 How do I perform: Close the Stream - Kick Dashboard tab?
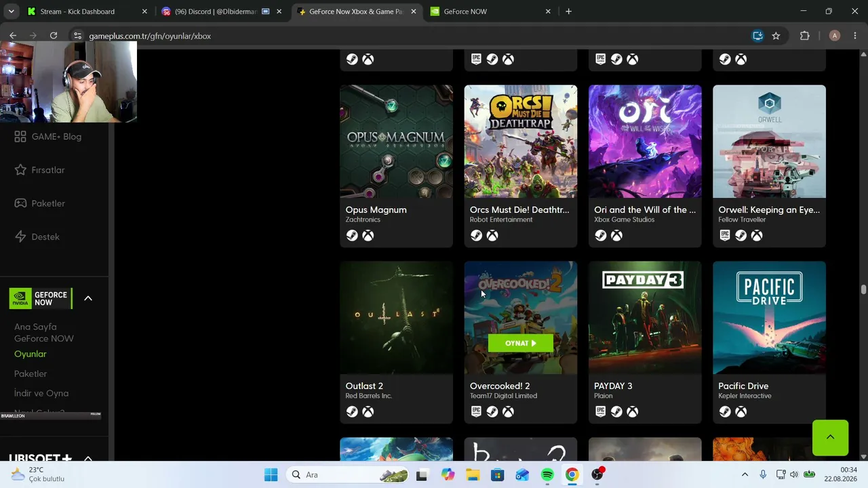(144, 12)
